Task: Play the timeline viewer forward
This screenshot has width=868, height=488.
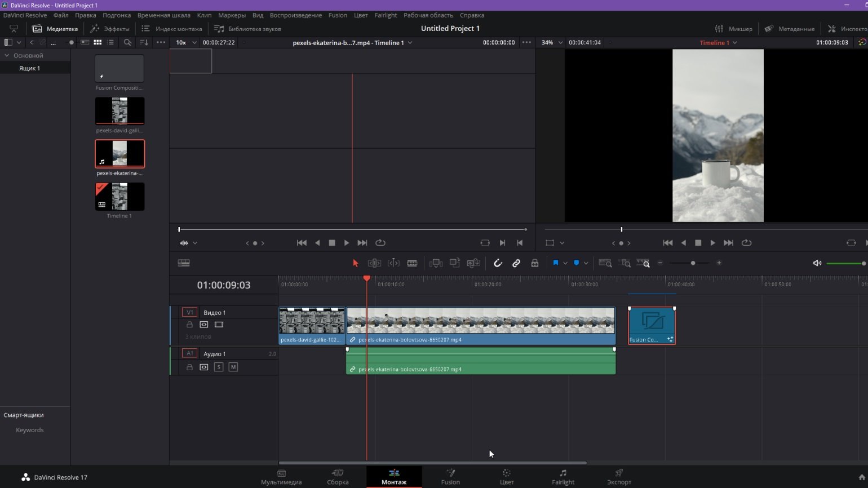Action: (x=712, y=243)
